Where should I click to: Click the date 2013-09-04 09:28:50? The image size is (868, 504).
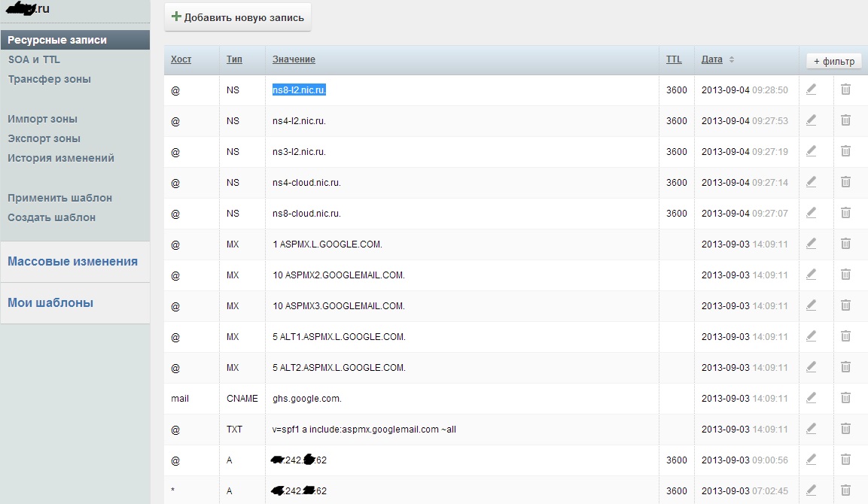pyautogui.click(x=745, y=90)
